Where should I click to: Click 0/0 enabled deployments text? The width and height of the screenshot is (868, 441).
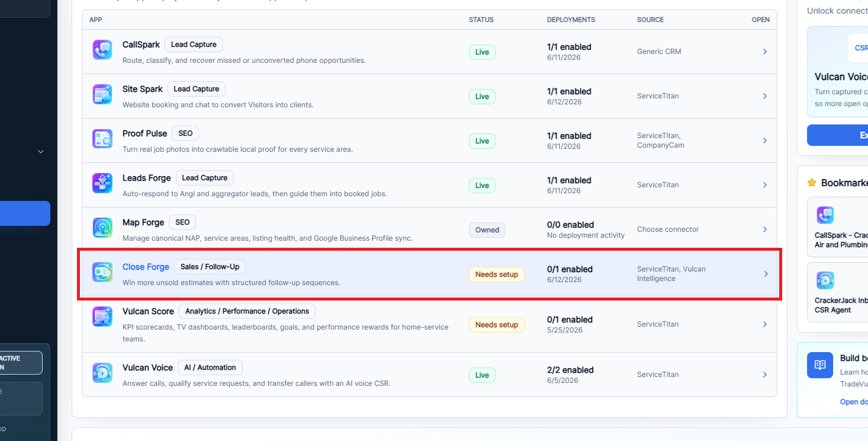570,225
